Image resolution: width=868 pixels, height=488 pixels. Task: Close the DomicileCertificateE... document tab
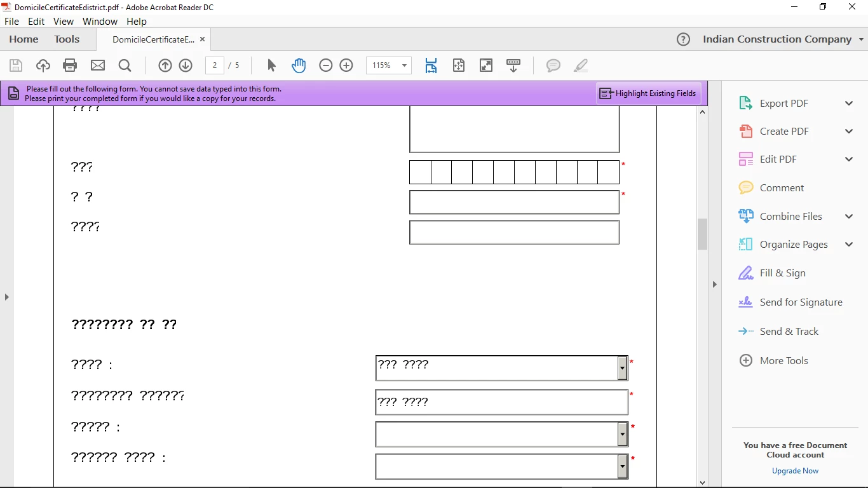point(203,39)
